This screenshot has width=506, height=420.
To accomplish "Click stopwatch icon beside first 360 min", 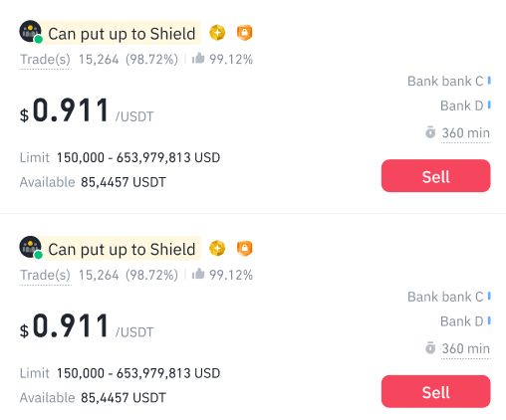I will 430,132.
